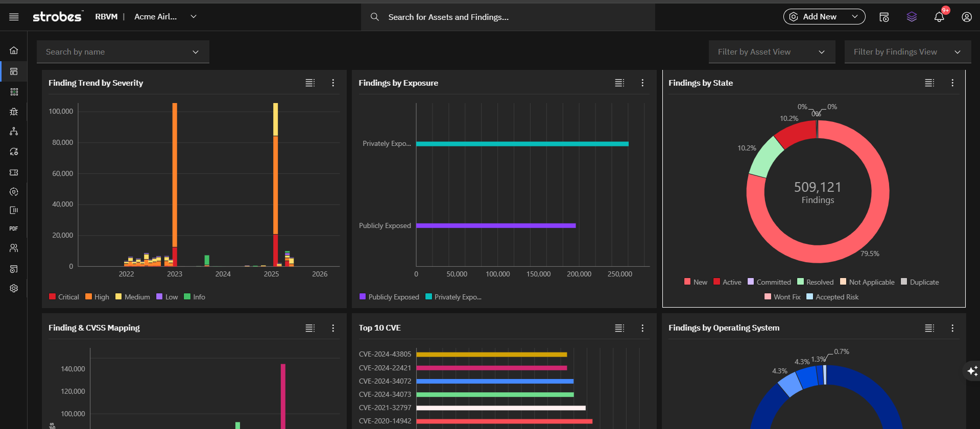Toggle Publicly Exposed legend entry
The height and width of the screenshot is (429, 980).
click(389, 297)
